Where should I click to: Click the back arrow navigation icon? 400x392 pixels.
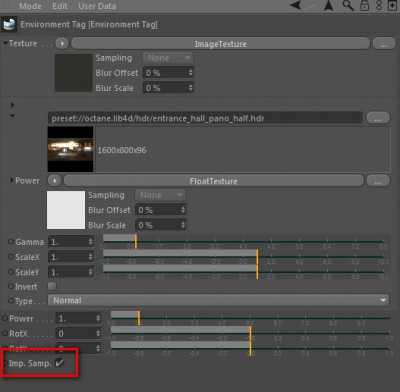pyautogui.click(x=296, y=5)
